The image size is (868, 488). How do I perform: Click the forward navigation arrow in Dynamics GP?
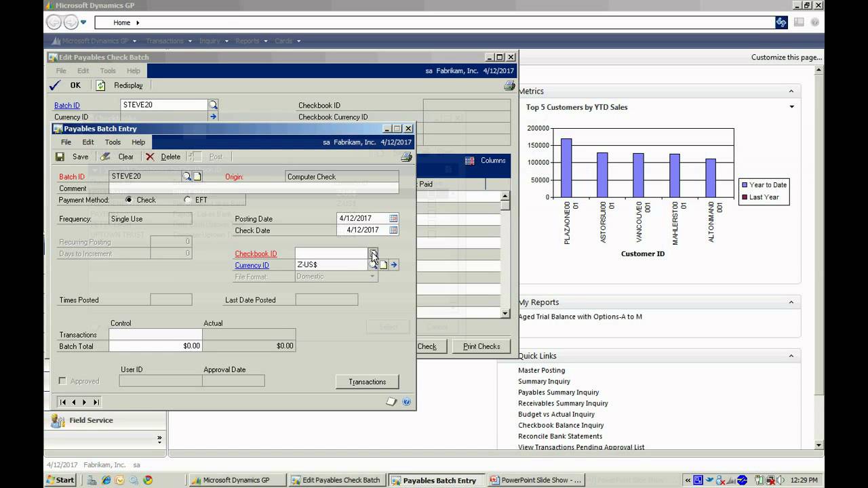coord(71,22)
